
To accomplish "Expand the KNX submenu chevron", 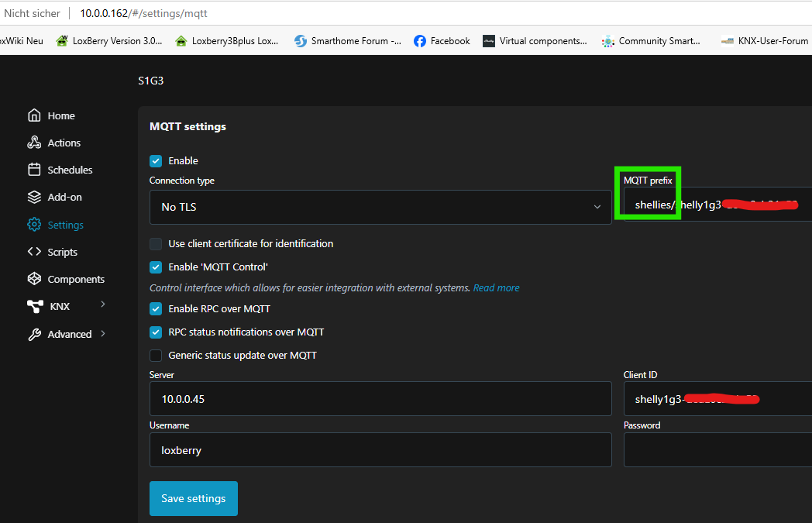I will [x=103, y=305].
